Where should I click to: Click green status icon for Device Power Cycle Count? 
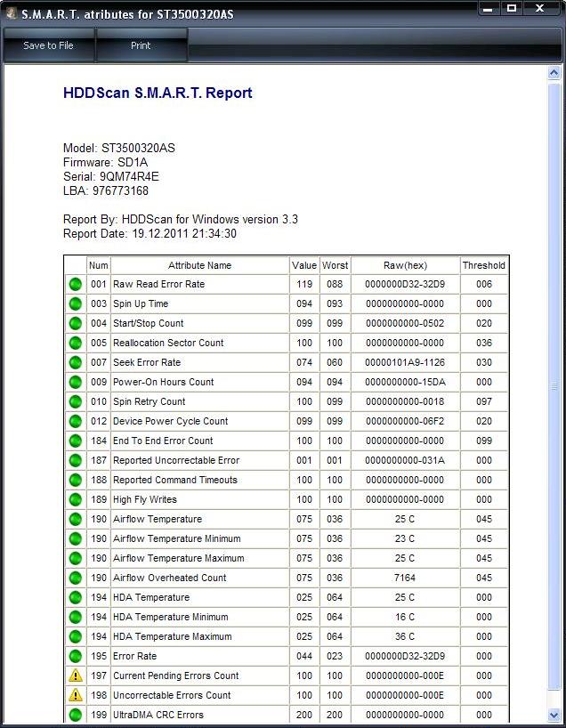coord(76,421)
